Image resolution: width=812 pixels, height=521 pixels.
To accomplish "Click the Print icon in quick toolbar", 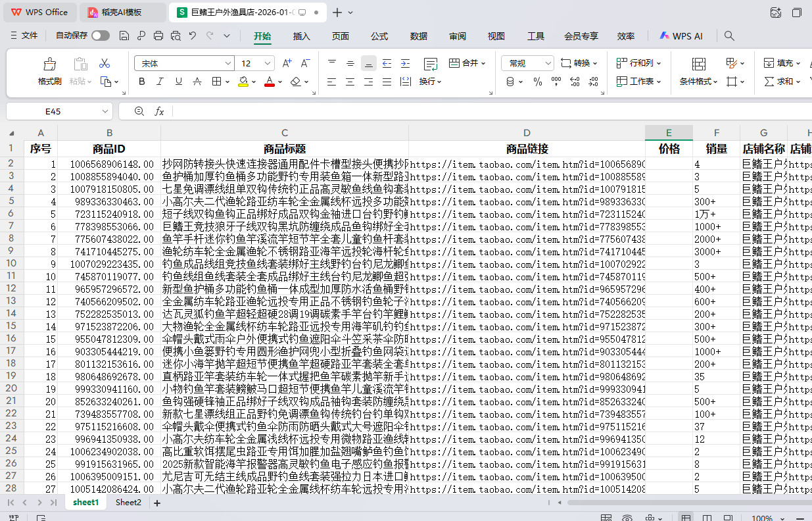I will pyautogui.click(x=158, y=36).
